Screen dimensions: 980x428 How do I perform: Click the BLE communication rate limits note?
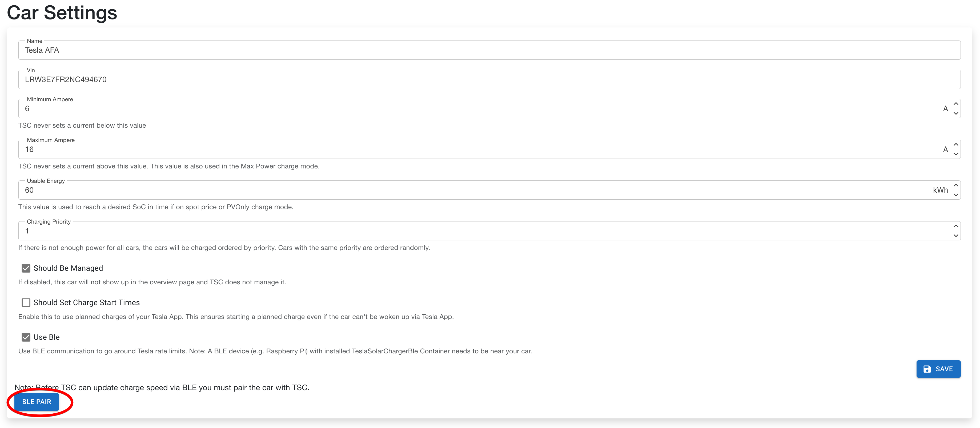pyautogui.click(x=275, y=351)
